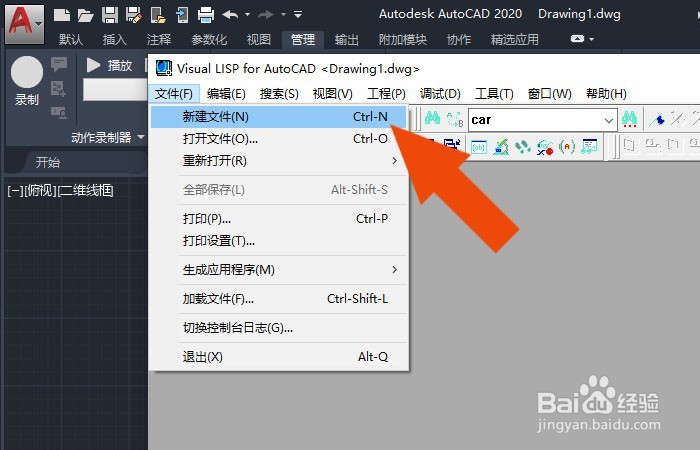The width and height of the screenshot is (700, 450).
Task: Open Customize Quick Access Toolbar dropdown
Action: 298,15
